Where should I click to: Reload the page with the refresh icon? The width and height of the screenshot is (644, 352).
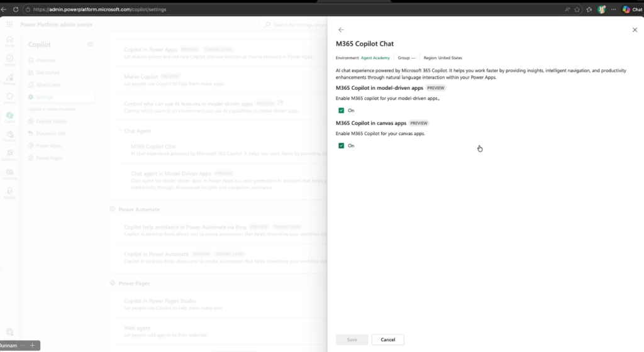(x=16, y=9)
